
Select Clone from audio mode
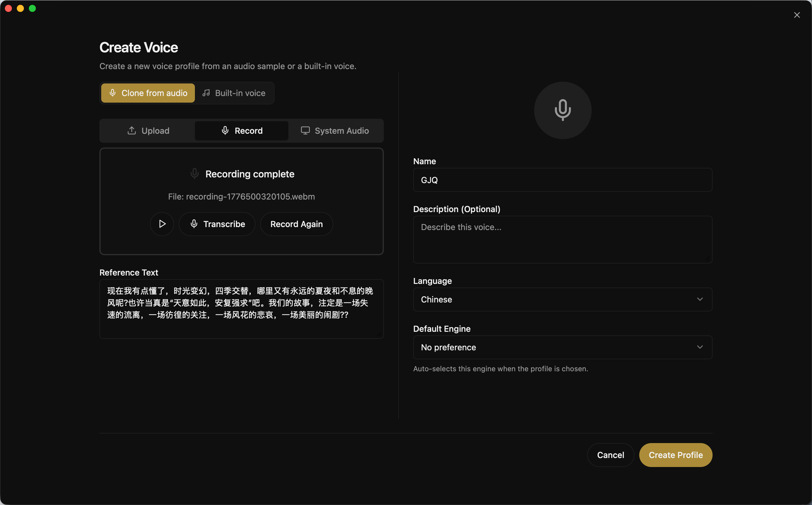(148, 93)
